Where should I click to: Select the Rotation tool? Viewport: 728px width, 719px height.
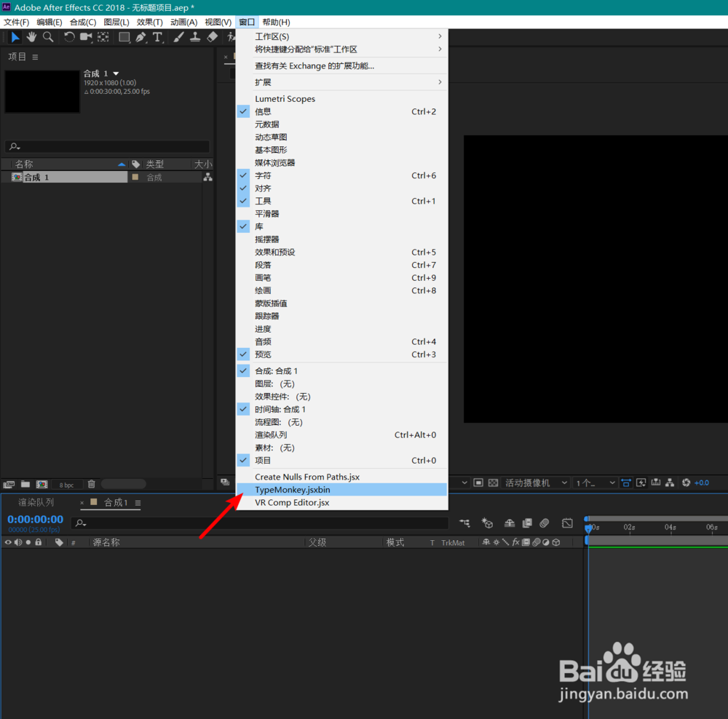tap(69, 37)
